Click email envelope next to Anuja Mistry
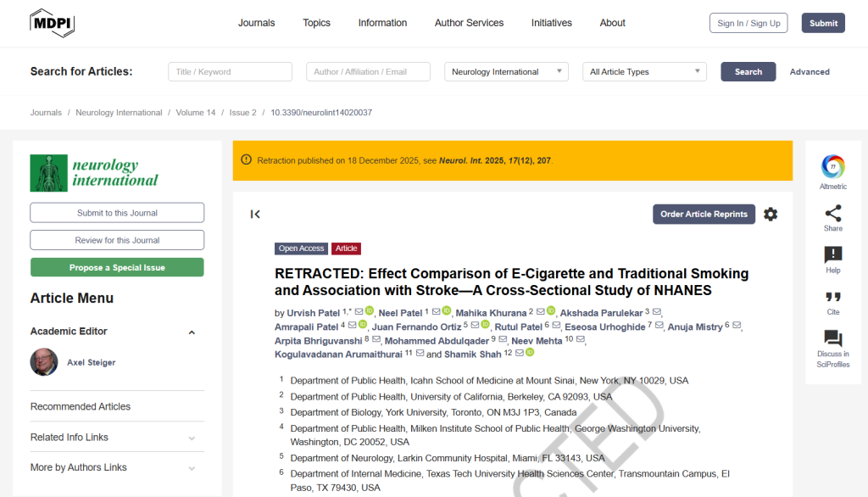This screenshot has width=868, height=497. (x=737, y=325)
